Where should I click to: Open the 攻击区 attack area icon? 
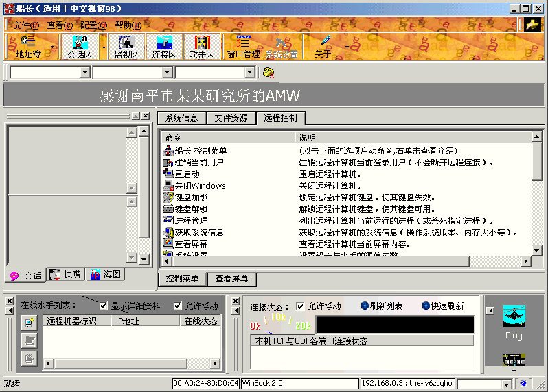pyautogui.click(x=202, y=46)
